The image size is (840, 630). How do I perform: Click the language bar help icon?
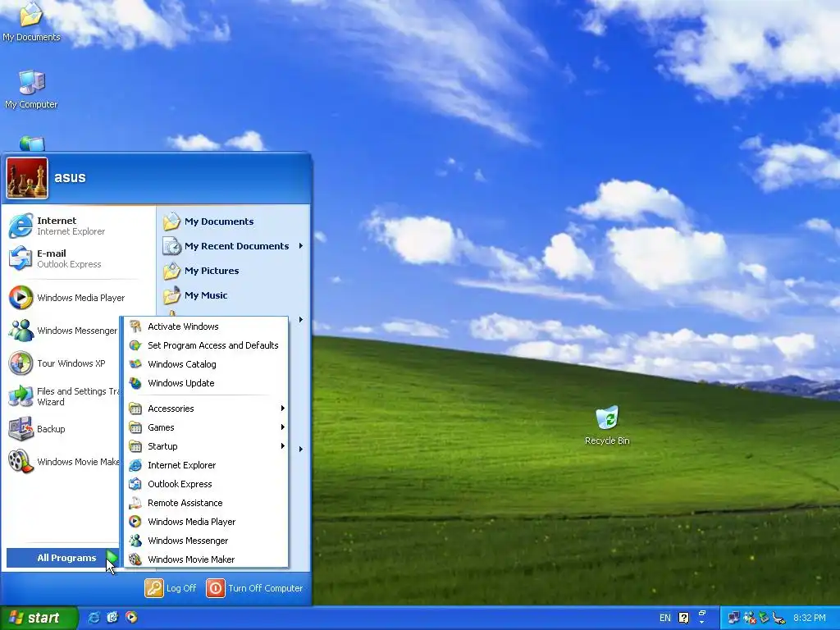click(684, 619)
